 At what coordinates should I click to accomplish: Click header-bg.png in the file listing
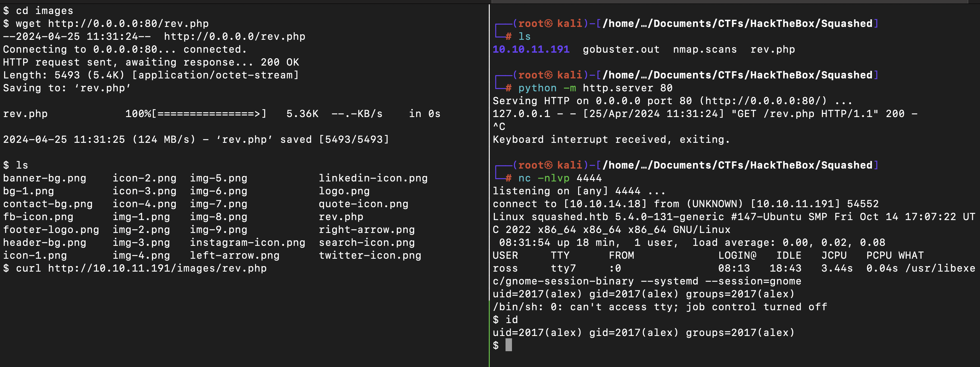click(45, 243)
